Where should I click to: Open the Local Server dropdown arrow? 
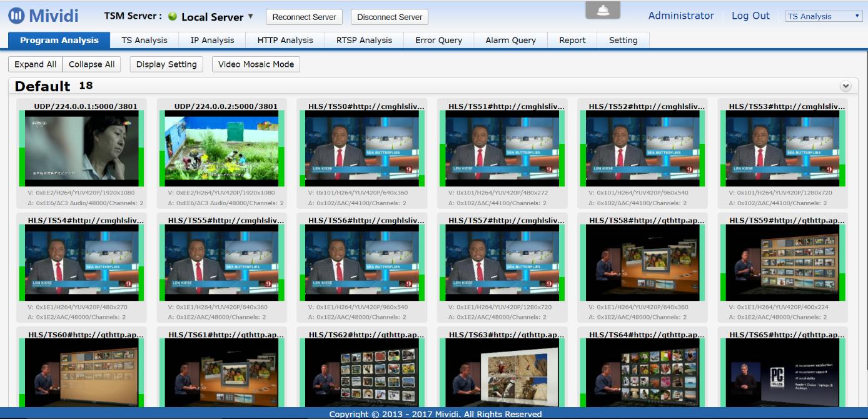tap(251, 17)
